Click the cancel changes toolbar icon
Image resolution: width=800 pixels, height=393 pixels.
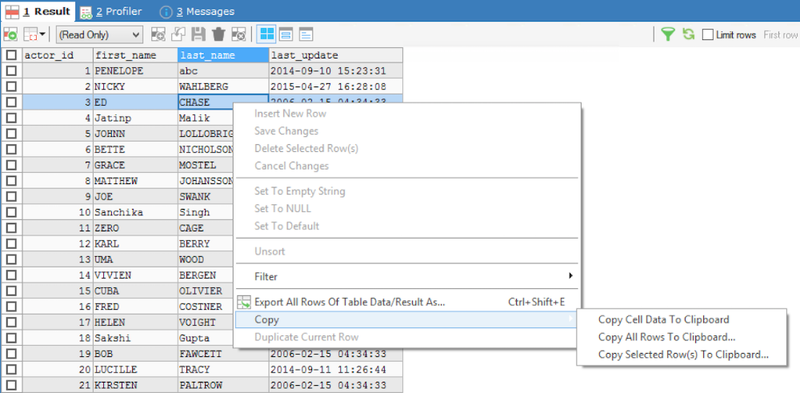point(238,35)
